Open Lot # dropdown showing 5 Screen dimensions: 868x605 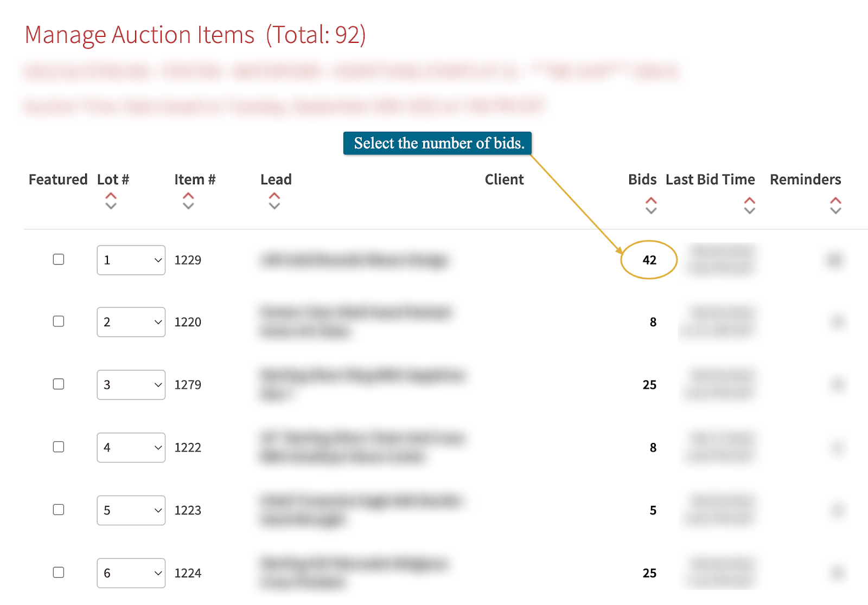(131, 510)
